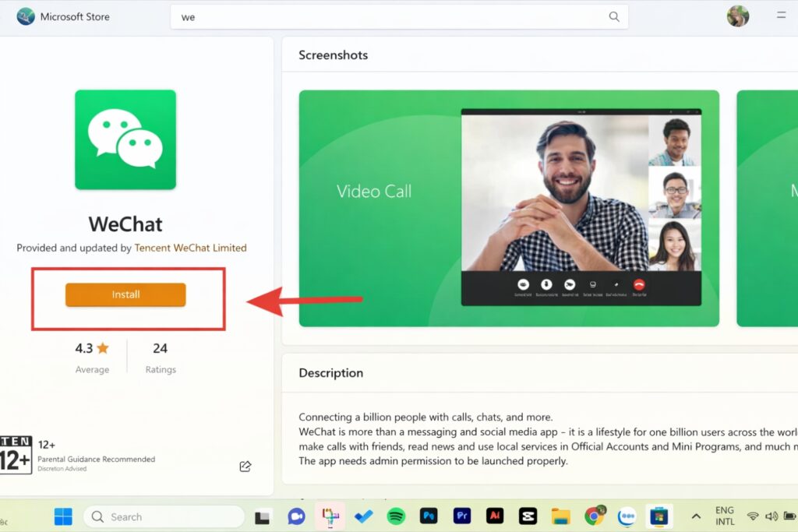Open Microsoft To Do checkmark icon
The height and width of the screenshot is (532, 798).
pyautogui.click(x=363, y=516)
